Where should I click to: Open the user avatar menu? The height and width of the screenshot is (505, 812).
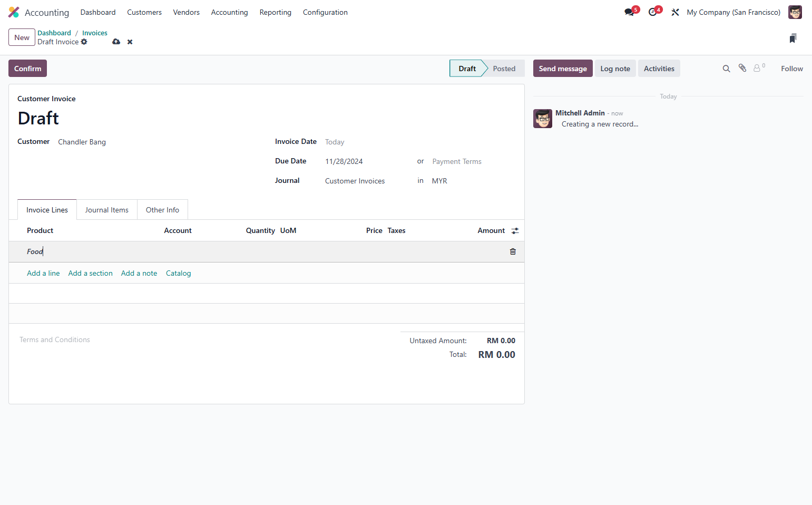(x=795, y=12)
